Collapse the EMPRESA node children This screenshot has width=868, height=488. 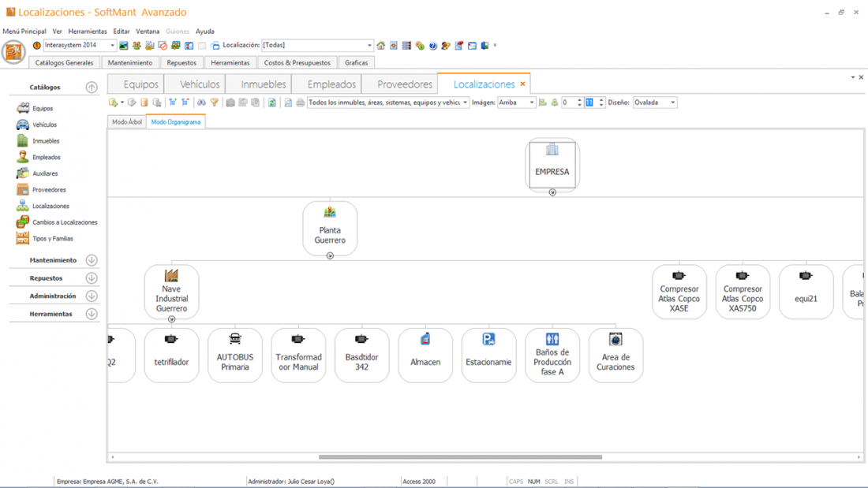click(552, 192)
